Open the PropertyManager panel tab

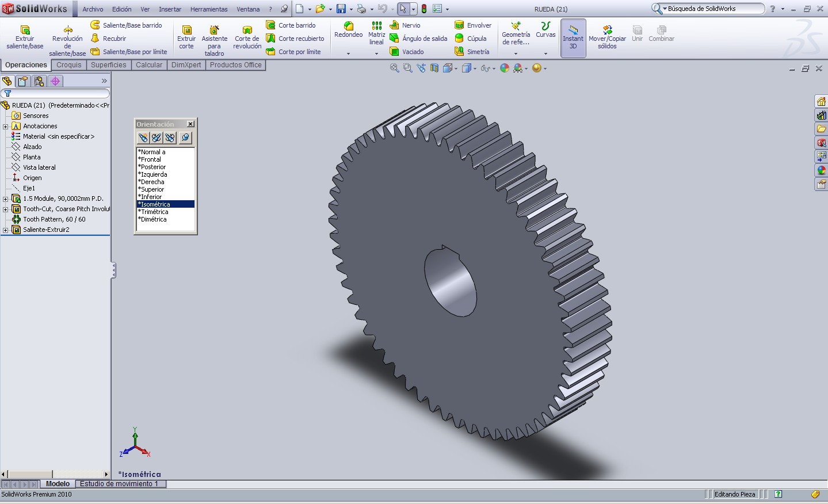pyautogui.click(x=22, y=81)
